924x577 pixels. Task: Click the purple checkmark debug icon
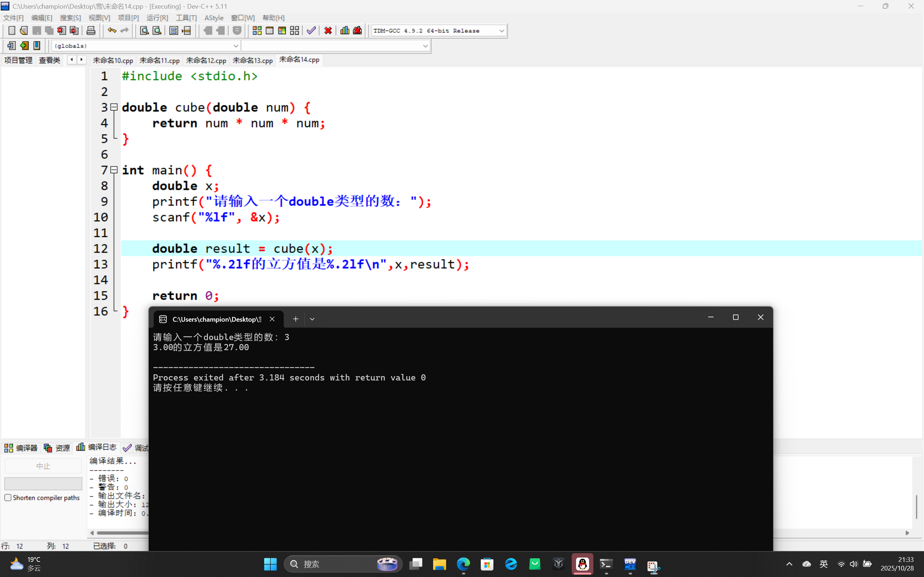click(311, 31)
